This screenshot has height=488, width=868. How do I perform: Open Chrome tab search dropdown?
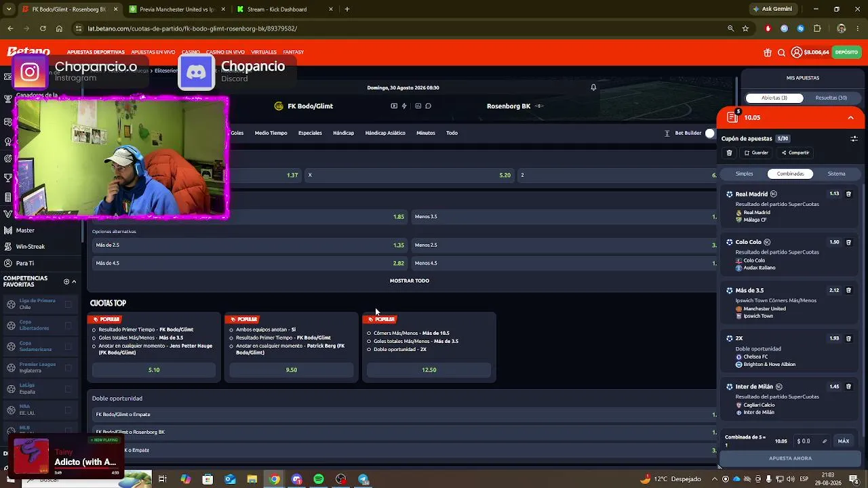(9, 9)
